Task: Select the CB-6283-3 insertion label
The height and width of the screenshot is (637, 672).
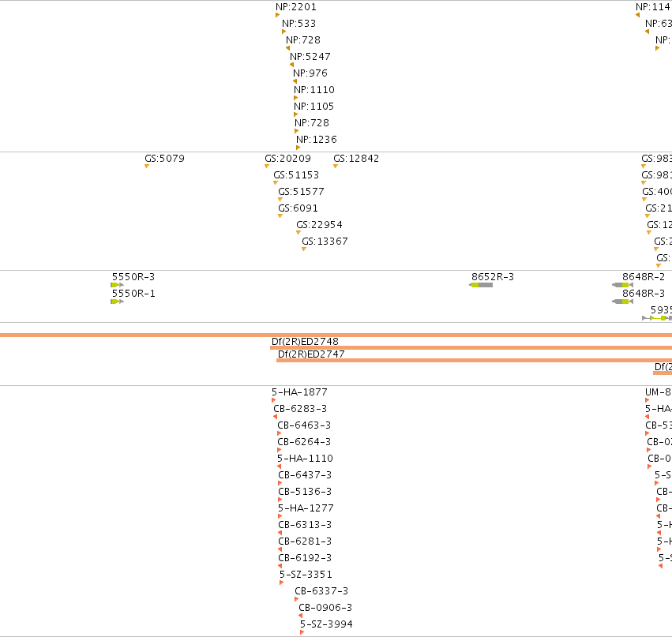Action: pyautogui.click(x=300, y=409)
